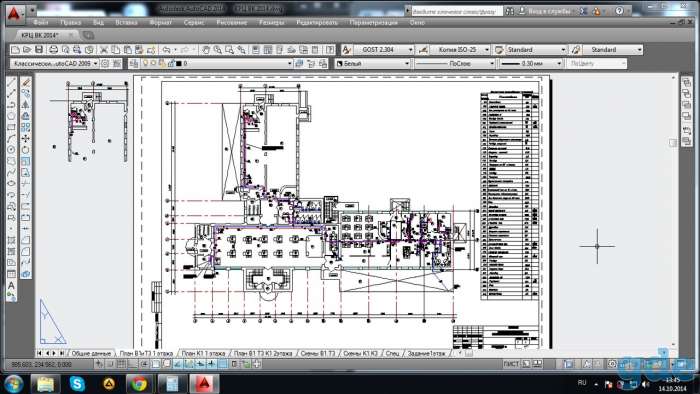The width and height of the screenshot is (700, 394).
Task: Switch to Схемы В1 Т3 layout tab
Action: pos(317,353)
